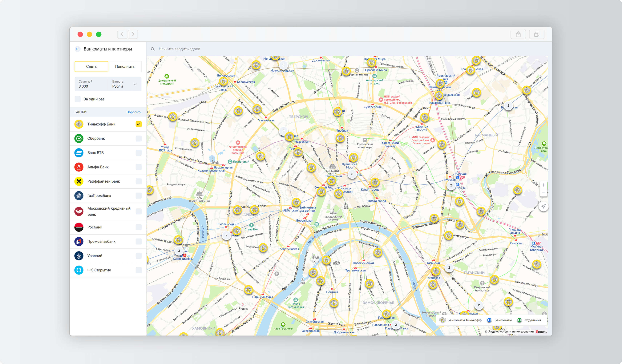Click ATM marker near Белорусская station
The image size is (622, 364).
coord(223,81)
